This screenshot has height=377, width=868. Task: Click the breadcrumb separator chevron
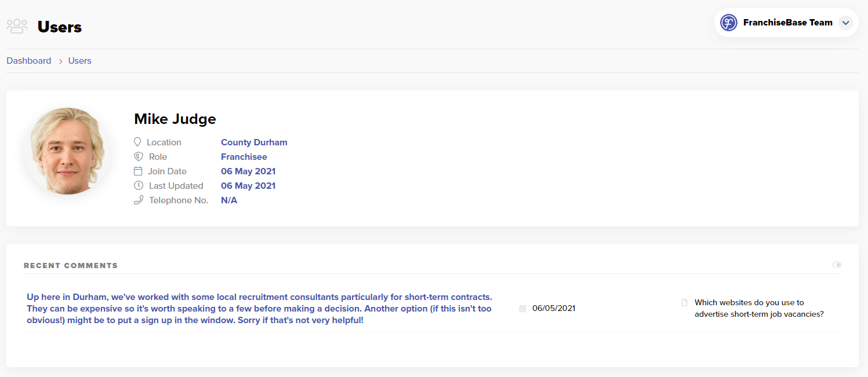coord(60,61)
